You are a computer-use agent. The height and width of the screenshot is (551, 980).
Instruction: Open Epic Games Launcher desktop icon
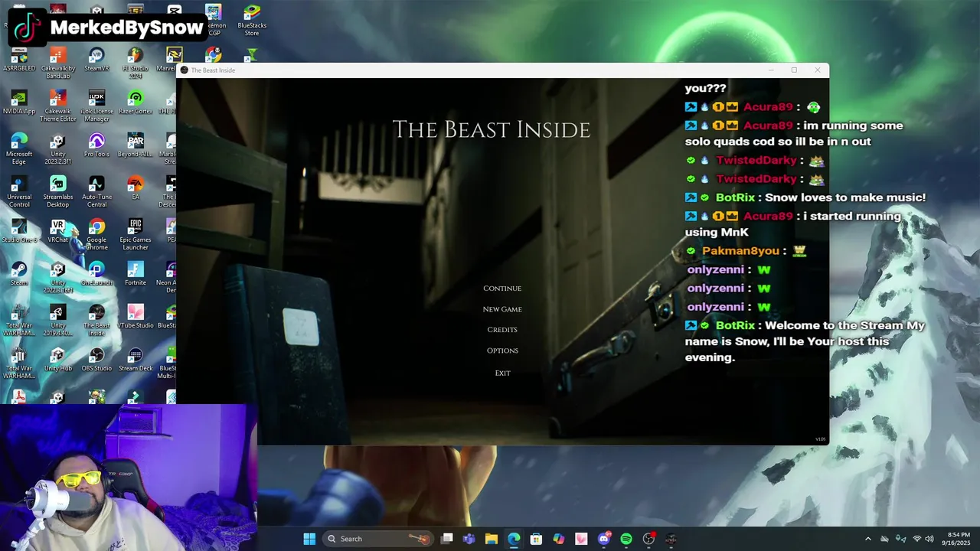[x=136, y=234]
